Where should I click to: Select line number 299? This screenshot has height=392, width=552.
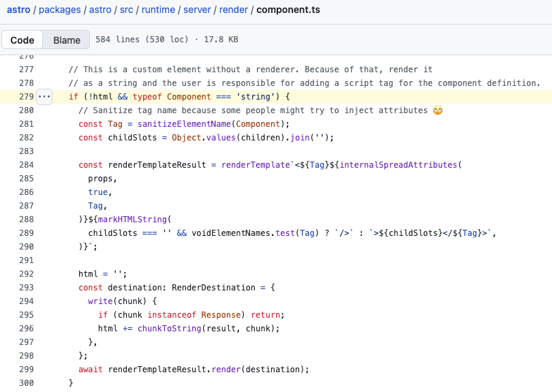click(26, 370)
